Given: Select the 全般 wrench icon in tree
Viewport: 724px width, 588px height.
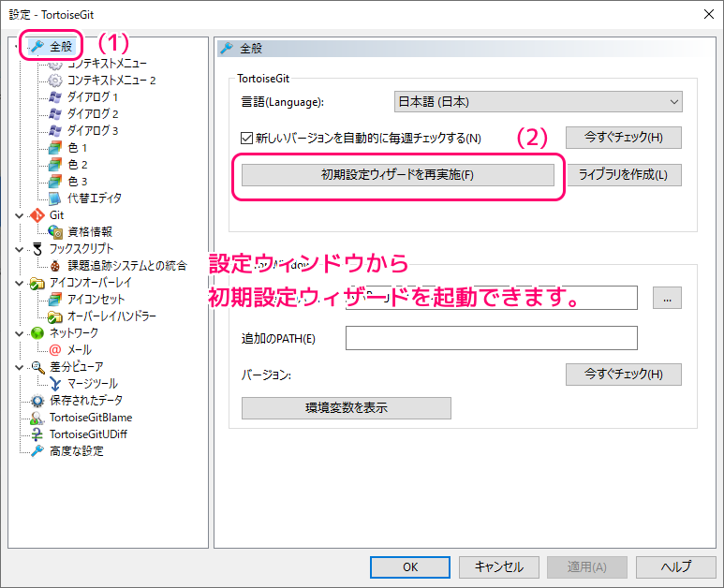Looking at the screenshot, I should [37, 46].
